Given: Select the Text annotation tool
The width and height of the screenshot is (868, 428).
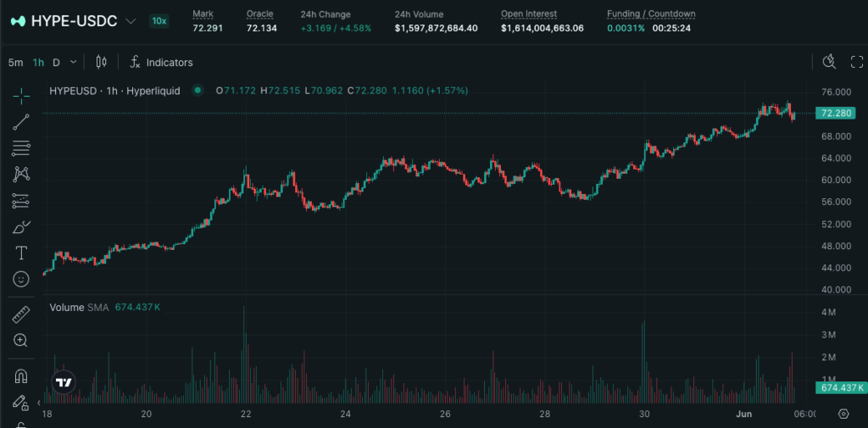Looking at the screenshot, I should (21, 253).
